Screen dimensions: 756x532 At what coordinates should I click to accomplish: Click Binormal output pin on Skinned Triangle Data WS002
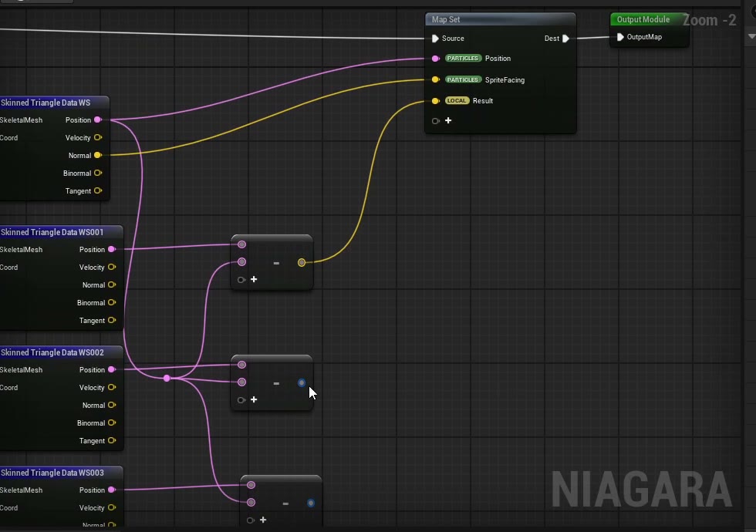(112, 423)
